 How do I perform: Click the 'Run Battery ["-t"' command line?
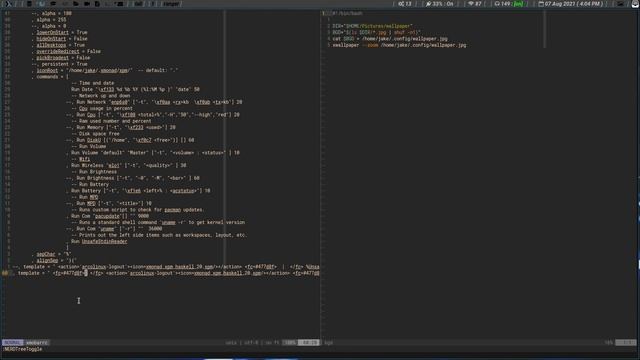tap(138, 191)
